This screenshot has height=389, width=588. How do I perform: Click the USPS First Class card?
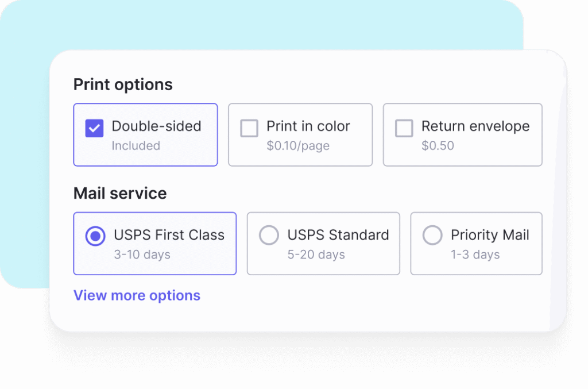[154, 244]
